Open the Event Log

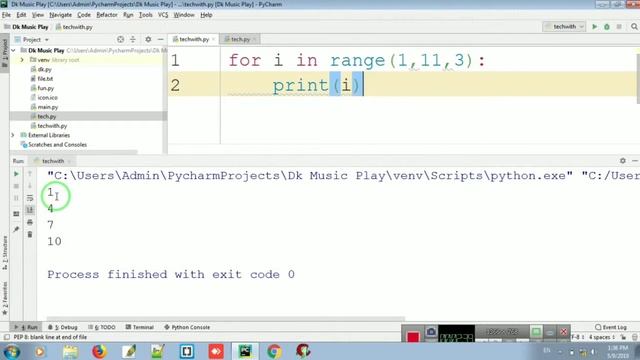pyautogui.click(x=611, y=327)
